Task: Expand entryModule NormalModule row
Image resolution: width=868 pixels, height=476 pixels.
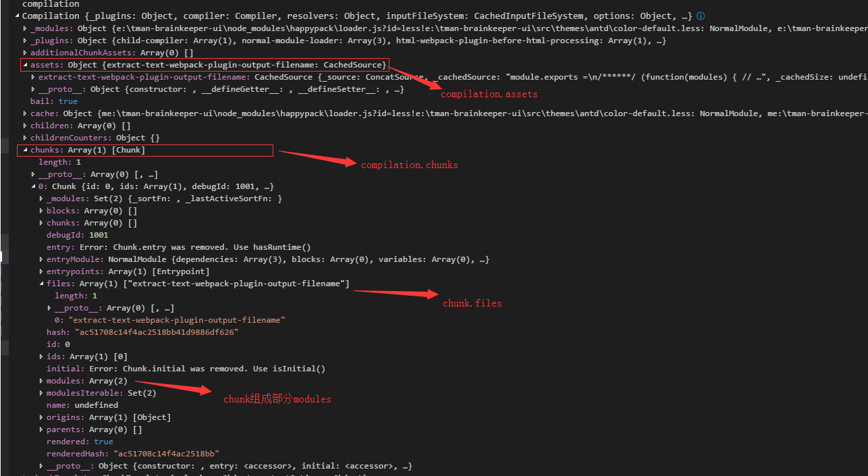Action: click(x=41, y=259)
